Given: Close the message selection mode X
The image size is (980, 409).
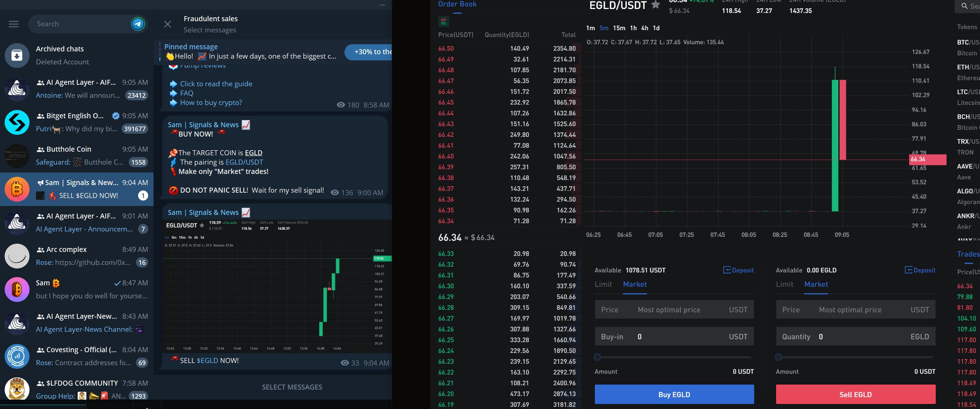Looking at the screenshot, I should (167, 24).
